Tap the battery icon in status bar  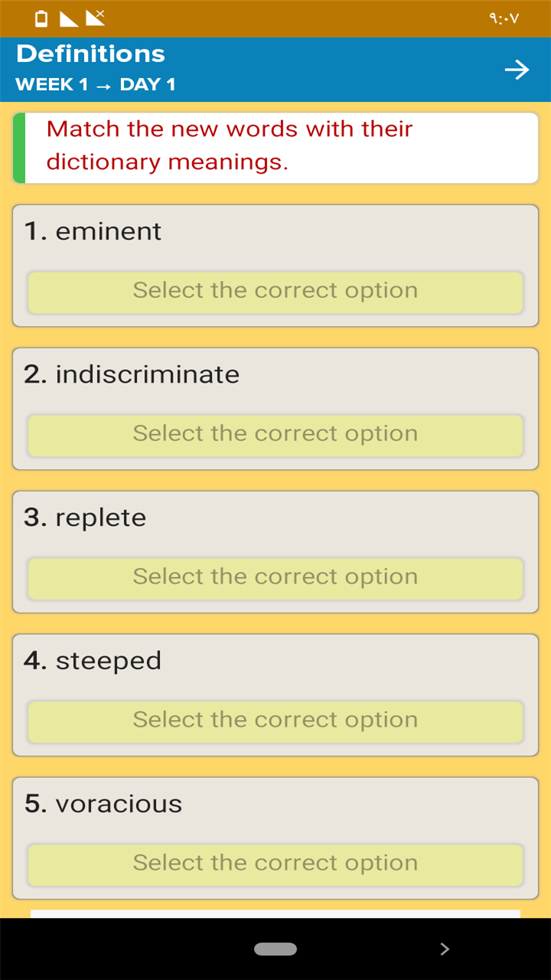[42, 18]
